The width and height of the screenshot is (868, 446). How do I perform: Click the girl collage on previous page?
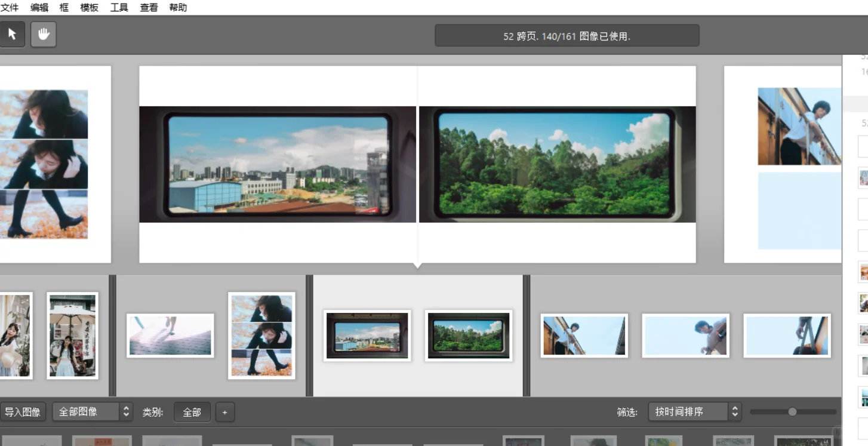pyautogui.click(x=44, y=164)
